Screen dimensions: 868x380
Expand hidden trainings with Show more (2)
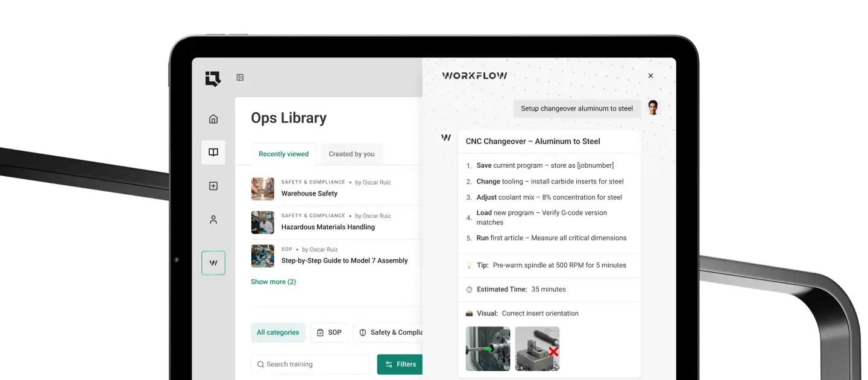pos(274,281)
